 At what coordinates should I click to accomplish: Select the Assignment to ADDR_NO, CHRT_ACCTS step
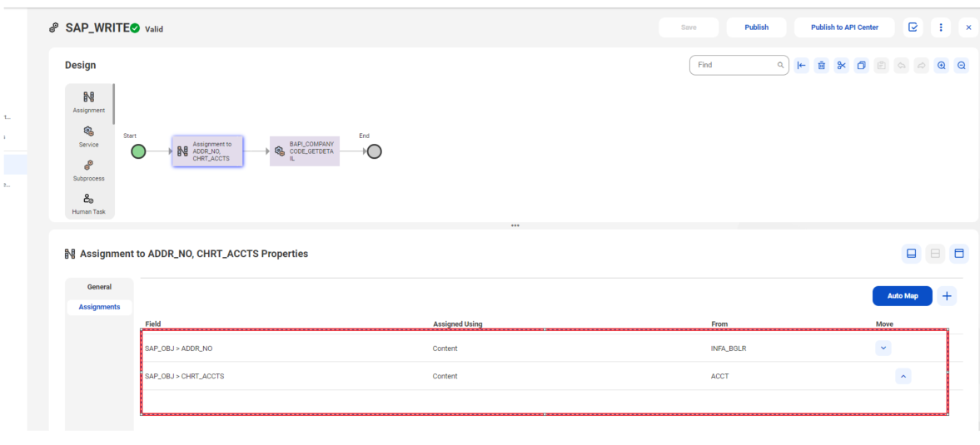(x=207, y=151)
